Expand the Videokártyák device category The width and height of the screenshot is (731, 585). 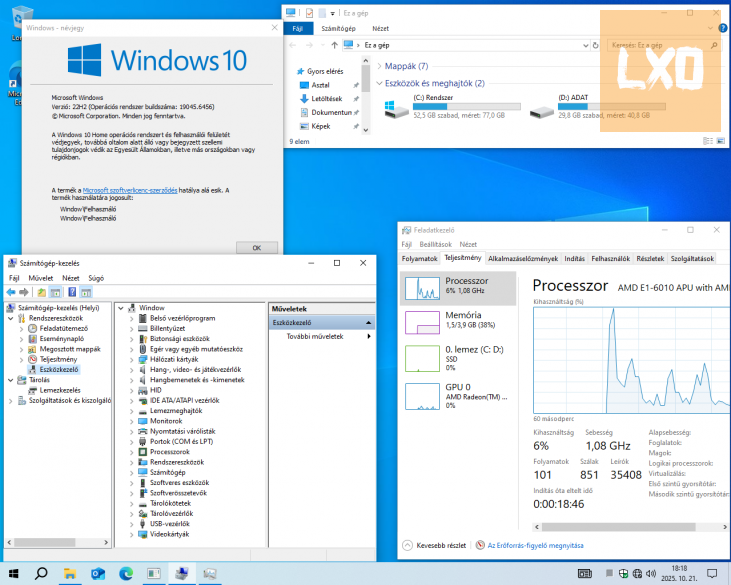click(x=131, y=535)
